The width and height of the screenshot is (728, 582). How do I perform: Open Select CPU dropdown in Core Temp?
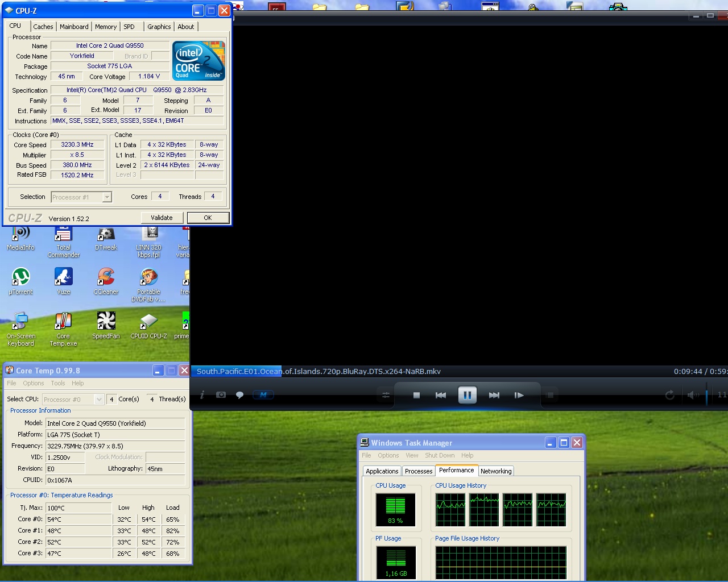click(73, 400)
